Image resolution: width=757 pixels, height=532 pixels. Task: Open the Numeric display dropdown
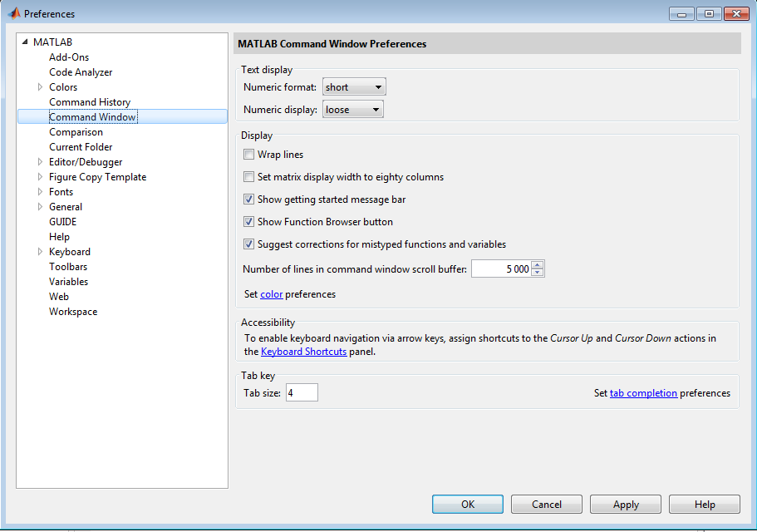coord(353,110)
